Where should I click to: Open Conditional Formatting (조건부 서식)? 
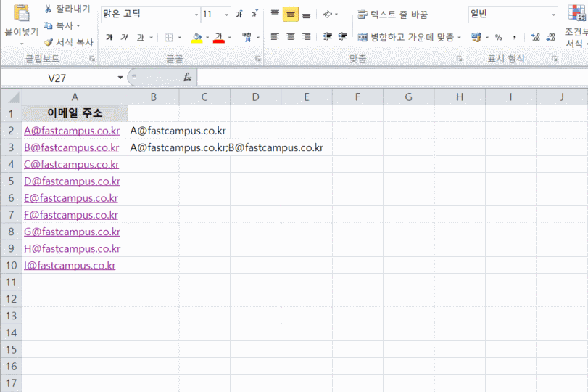point(576,25)
